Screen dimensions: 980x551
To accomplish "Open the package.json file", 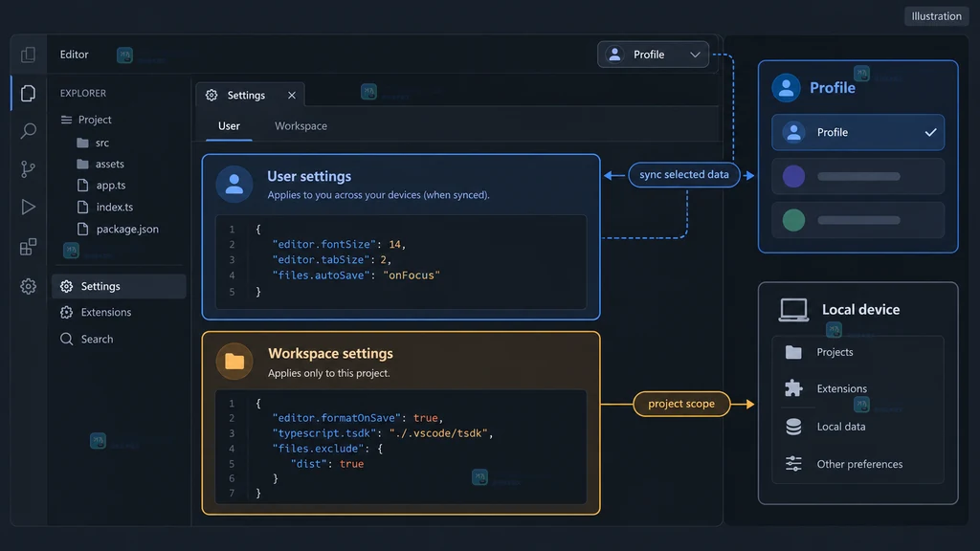I will click(118, 229).
